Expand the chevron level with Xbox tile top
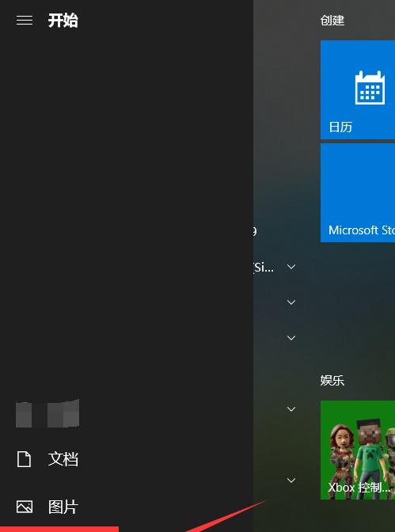This screenshot has width=395, height=532. 291,408
